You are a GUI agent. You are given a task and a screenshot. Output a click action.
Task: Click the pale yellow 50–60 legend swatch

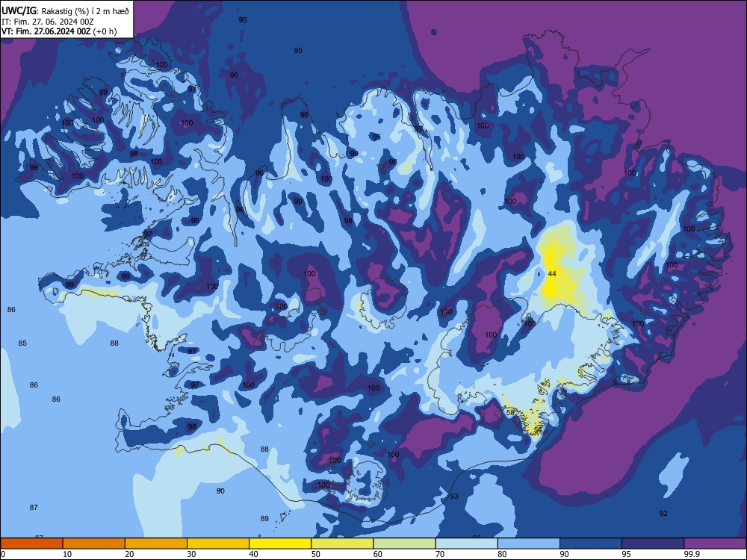click(342, 544)
